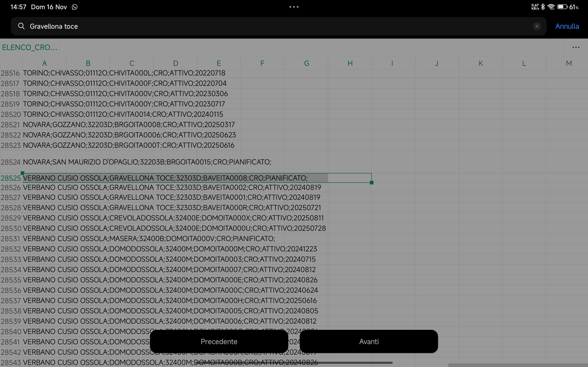Select column A header

pyautogui.click(x=44, y=63)
